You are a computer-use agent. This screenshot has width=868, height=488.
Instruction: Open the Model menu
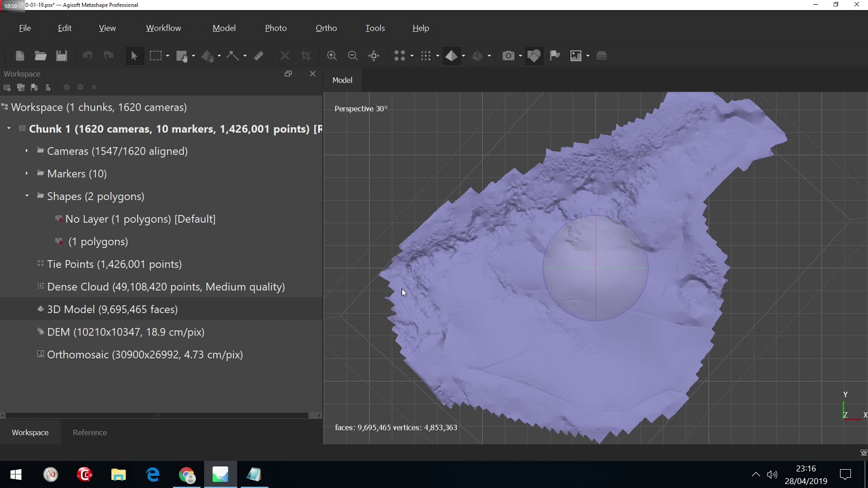(224, 28)
